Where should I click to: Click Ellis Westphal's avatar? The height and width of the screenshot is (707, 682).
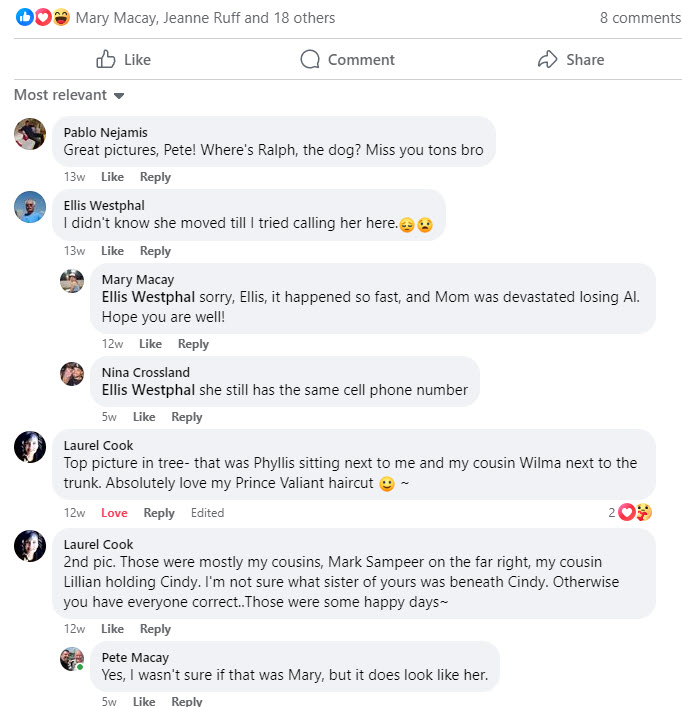pos(30,207)
